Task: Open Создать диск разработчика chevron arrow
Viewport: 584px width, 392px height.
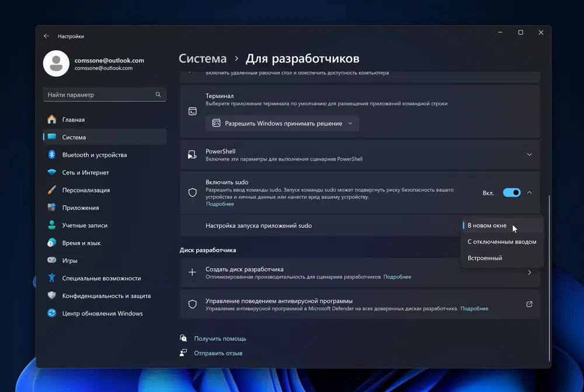Action: (x=529, y=272)
